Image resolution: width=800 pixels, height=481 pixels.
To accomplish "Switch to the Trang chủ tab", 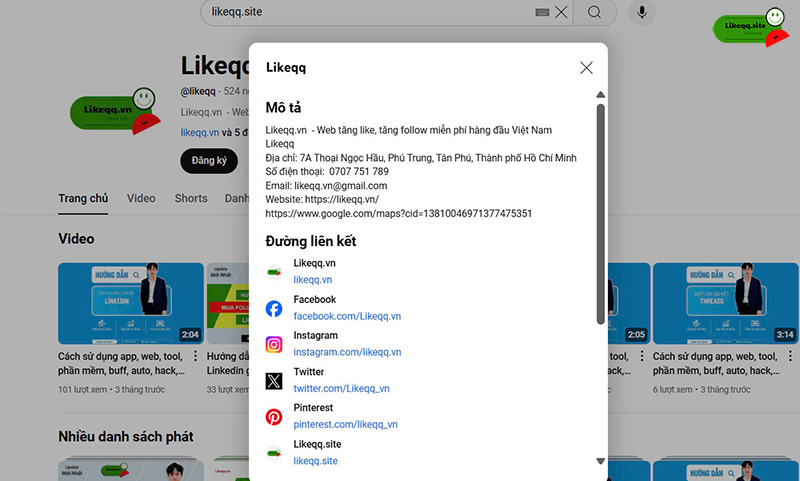I will 83,198.
